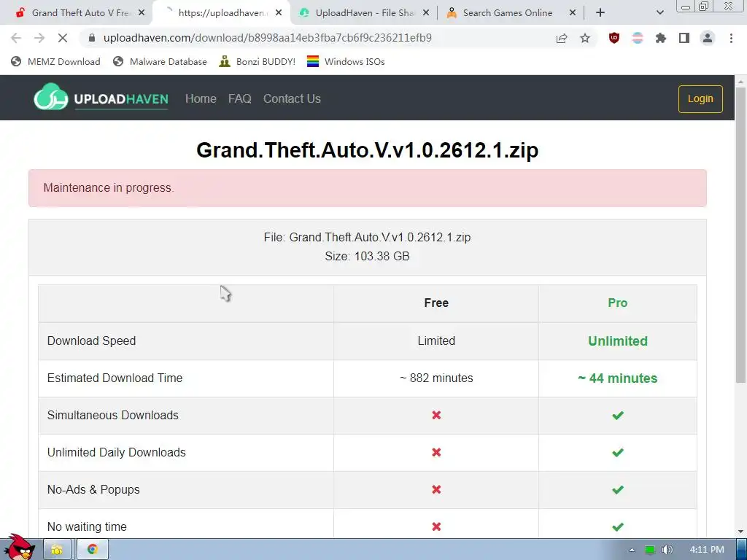Bookmark this page with the star icon
Viewport: 747px width, 560px height.
click(585, 38)
